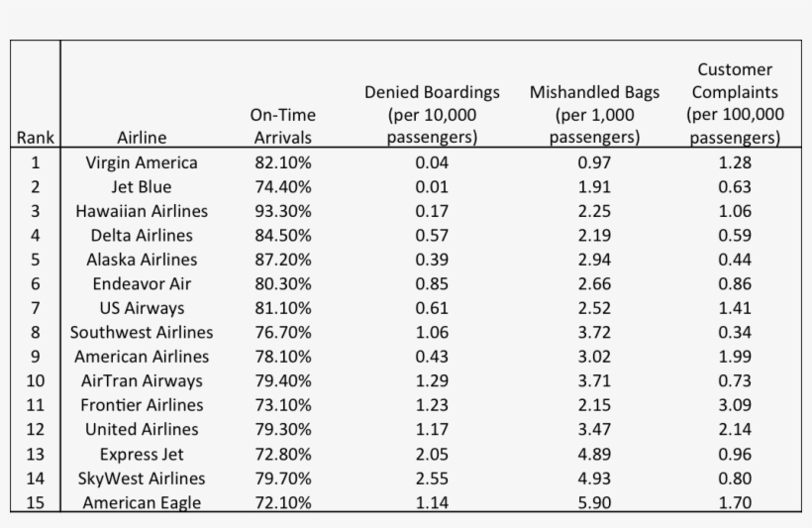812x528 pixels.
Task: Select the Customer Complaints column header
Action: [735, 103]
